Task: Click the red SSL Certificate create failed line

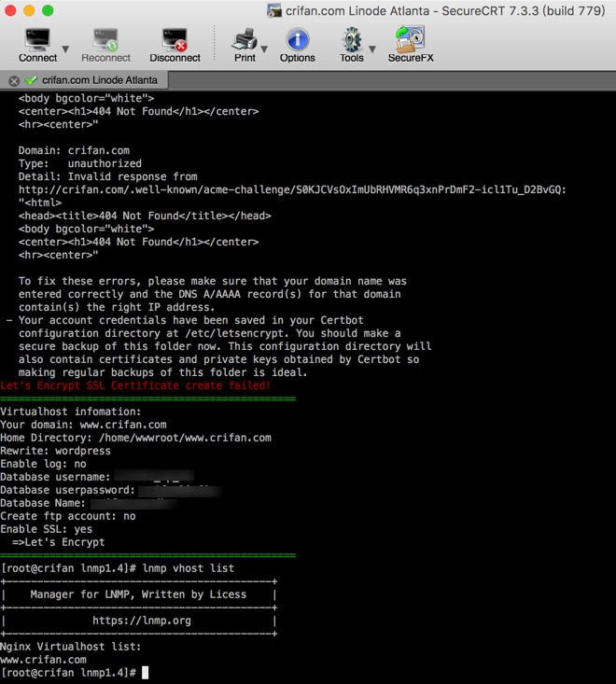Action: [x=135, y=385]
